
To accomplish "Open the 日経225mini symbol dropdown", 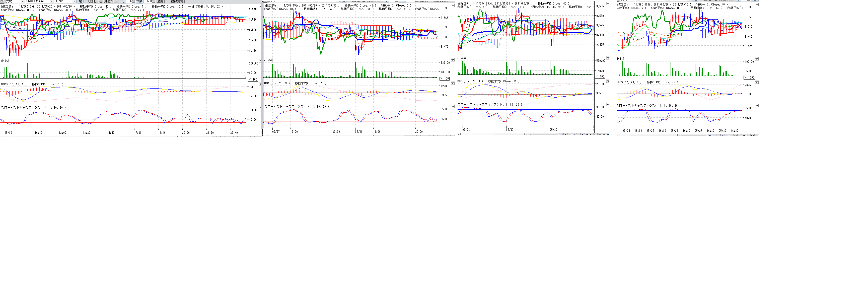I will click(52, 1).
